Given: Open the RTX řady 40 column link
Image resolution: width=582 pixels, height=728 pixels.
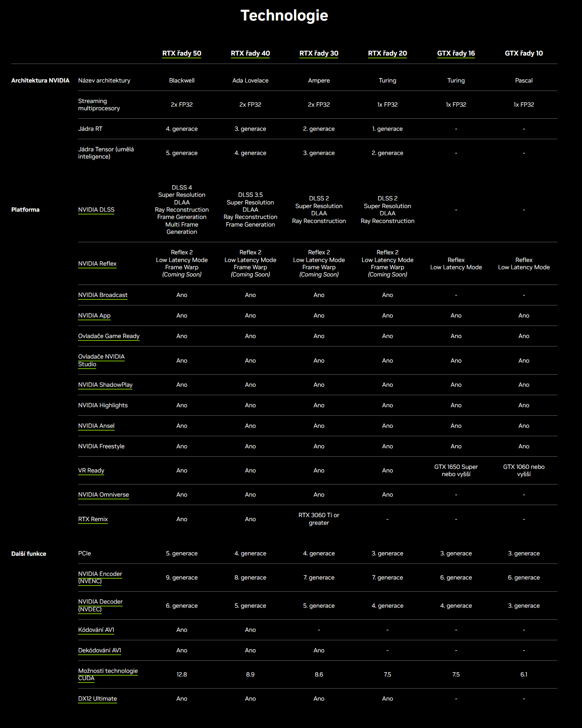Looking at the screenshot, I should click(x=250, y=53).
